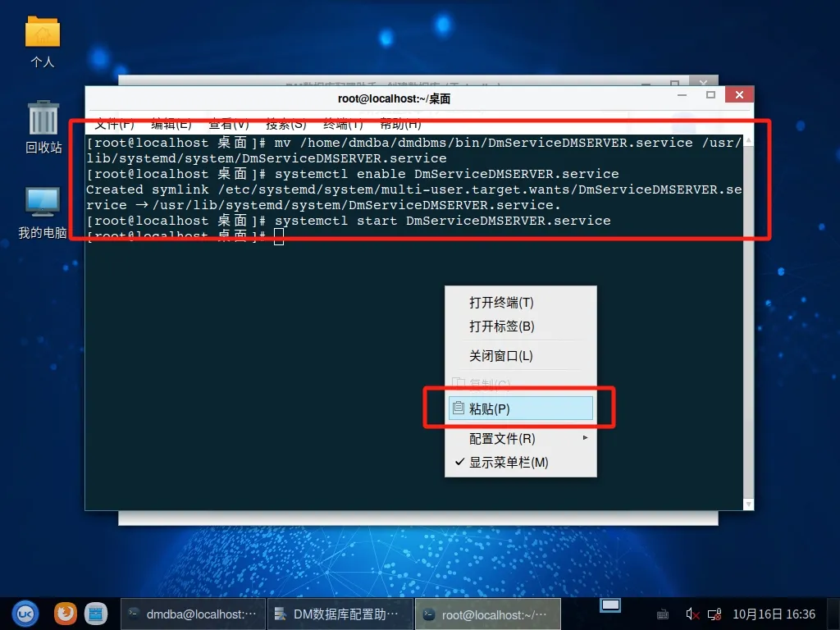Viewport: 840px width, 630px height.
Task: Toggle 显示菜单栏(M) checkmark option
Action: [509, 463]
